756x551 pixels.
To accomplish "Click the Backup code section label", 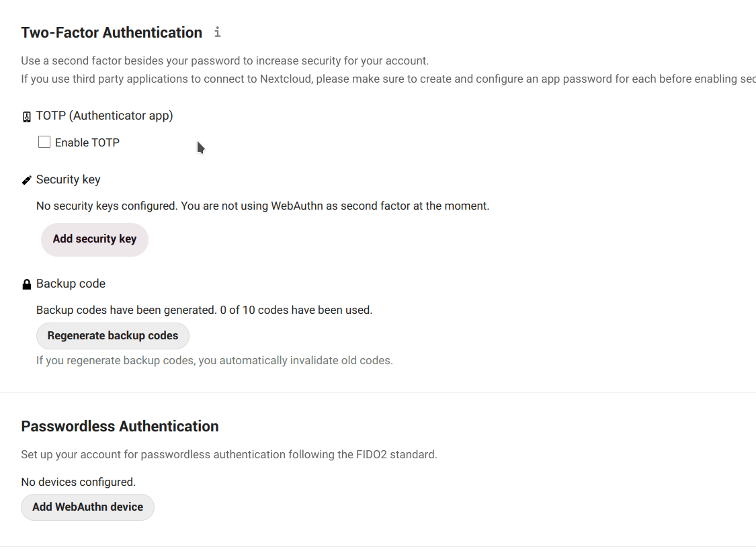I will tap(71, 284).
